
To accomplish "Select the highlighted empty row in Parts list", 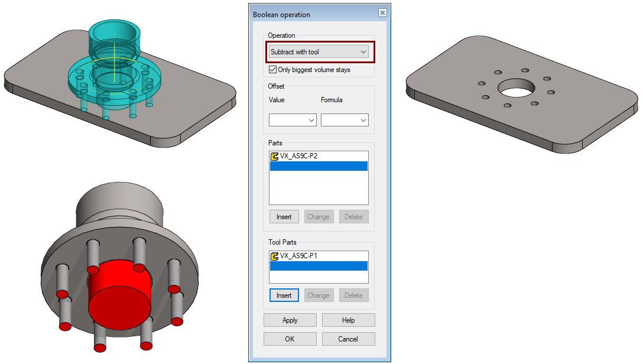I will (x=319, y=166).
